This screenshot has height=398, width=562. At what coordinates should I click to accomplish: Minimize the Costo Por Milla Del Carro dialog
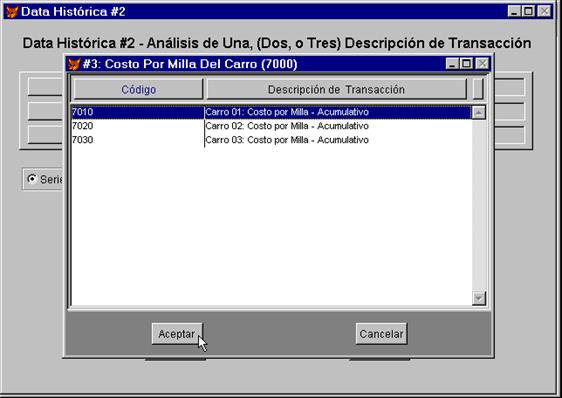click(x=452, y=64)
